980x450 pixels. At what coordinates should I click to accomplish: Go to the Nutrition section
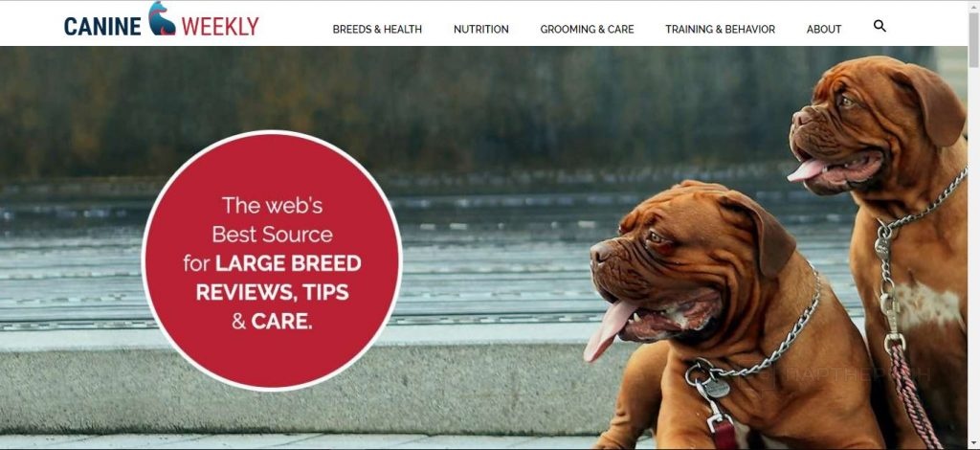[480, 29]
